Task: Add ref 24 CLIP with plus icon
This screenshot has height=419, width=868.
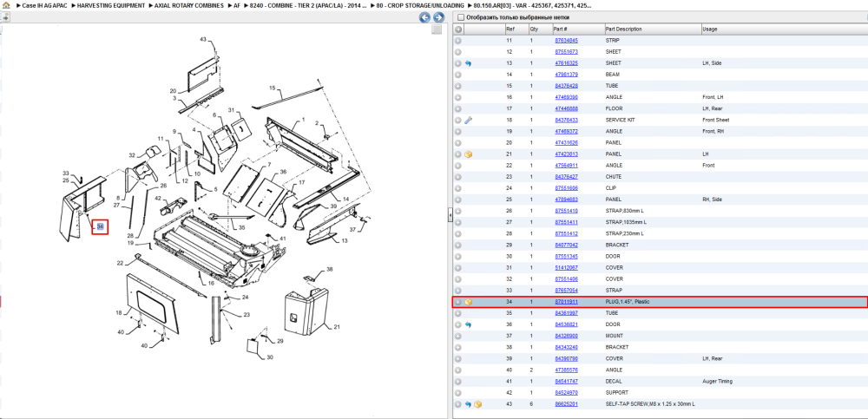Action: 458,188
